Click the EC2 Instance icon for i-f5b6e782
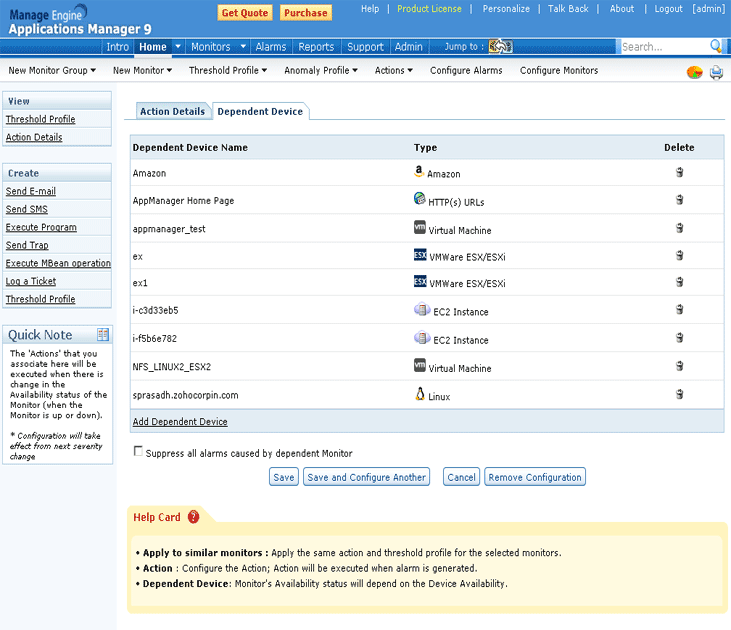This screenshot has height=630, width=731. [x=422, y=337]
